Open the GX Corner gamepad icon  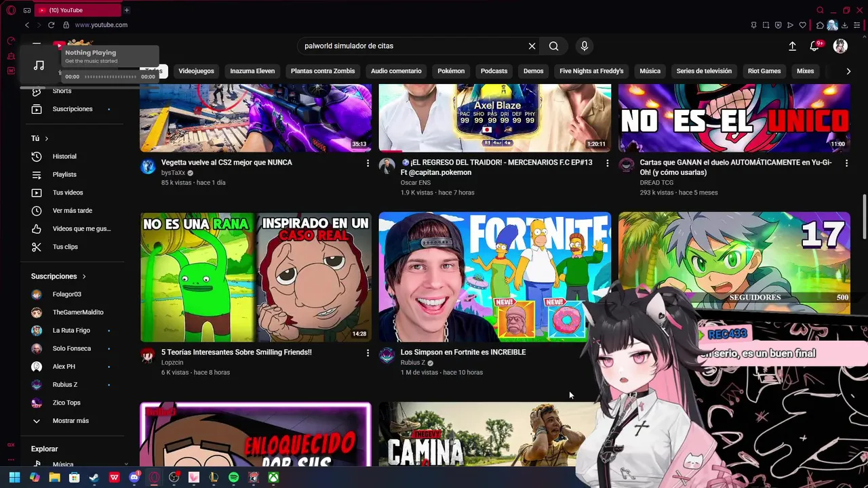[26, 10]
